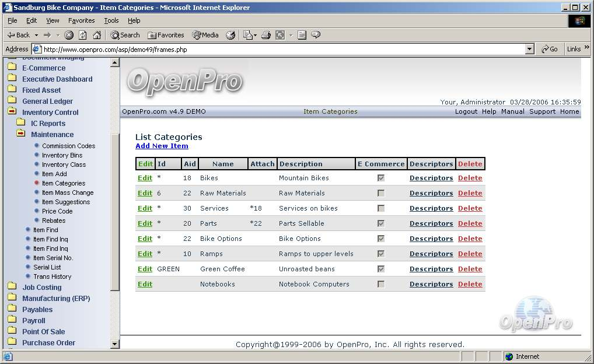The height and width of the screenshot is (364, 594).
Task: Click the History icon in toolbar
Action: point(230,35)
